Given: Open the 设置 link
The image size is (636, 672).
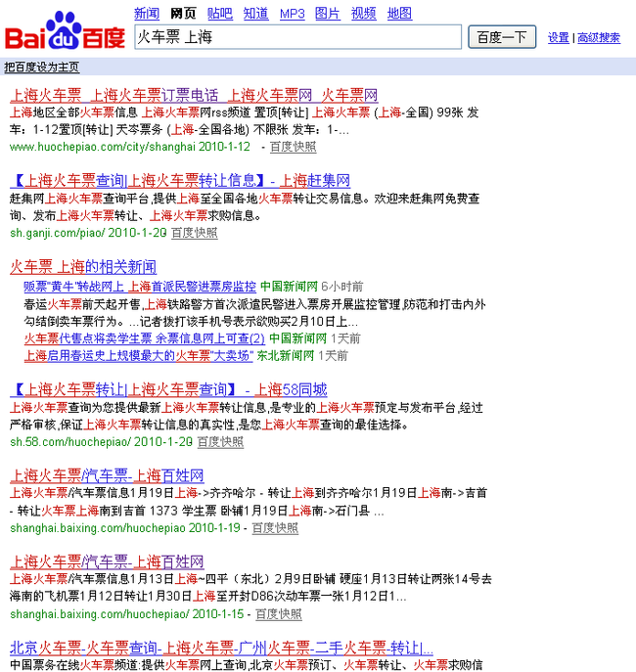Looking at the screenshot, I should point(559,38).
